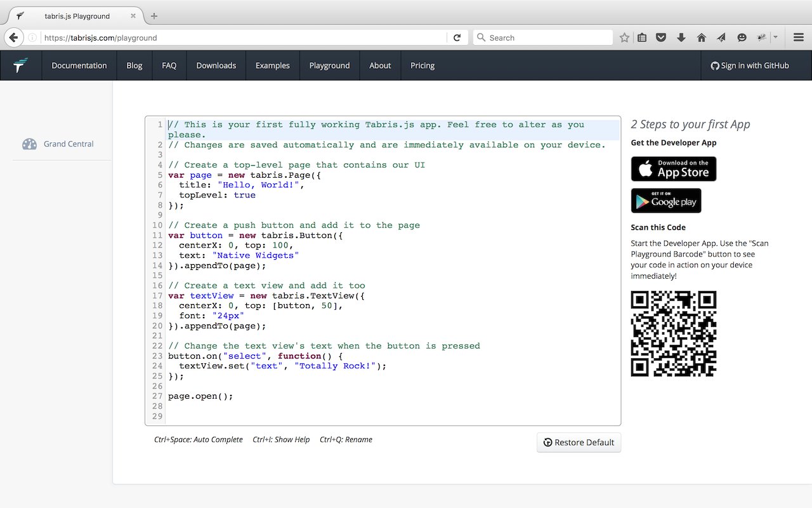This screenshot has width=812, height=508.
Task: Click the "Hello, World!" title string
Action: click(258, 185)
